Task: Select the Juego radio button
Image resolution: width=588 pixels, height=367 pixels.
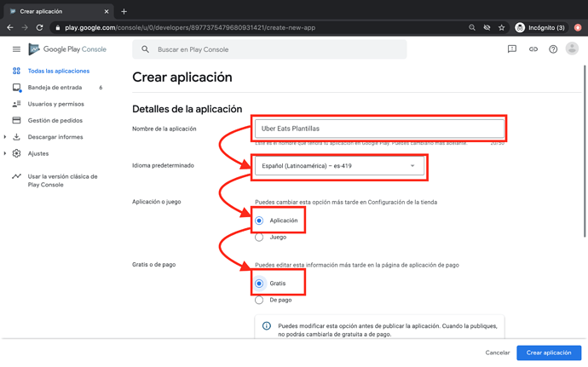Action: tap(259, 237)
